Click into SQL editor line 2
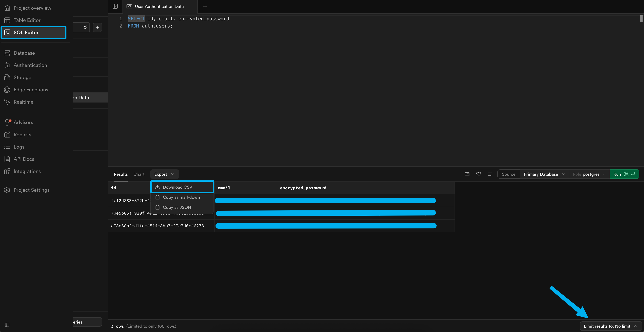This screenshot has width=644, height=332. (x=150, y=26)
